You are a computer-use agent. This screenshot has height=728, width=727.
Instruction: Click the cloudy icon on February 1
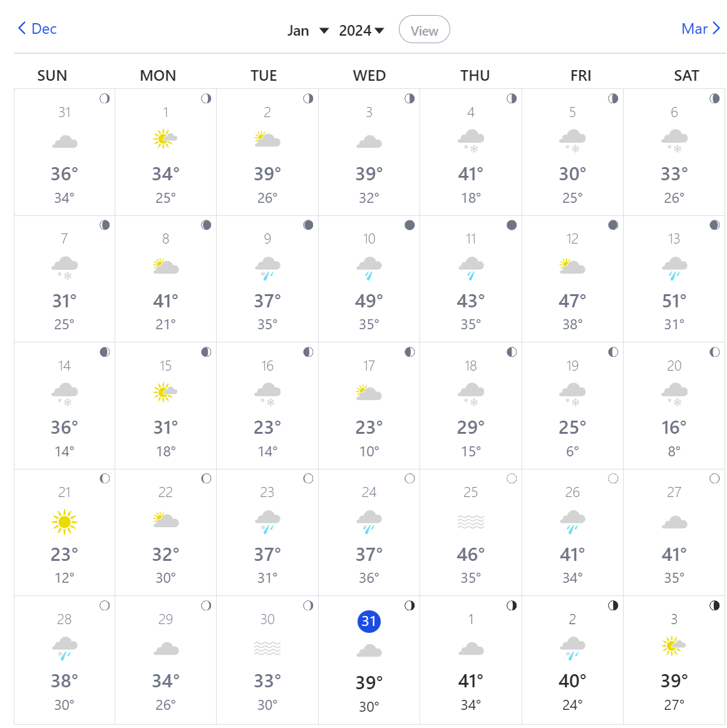[x=470, y=650]
